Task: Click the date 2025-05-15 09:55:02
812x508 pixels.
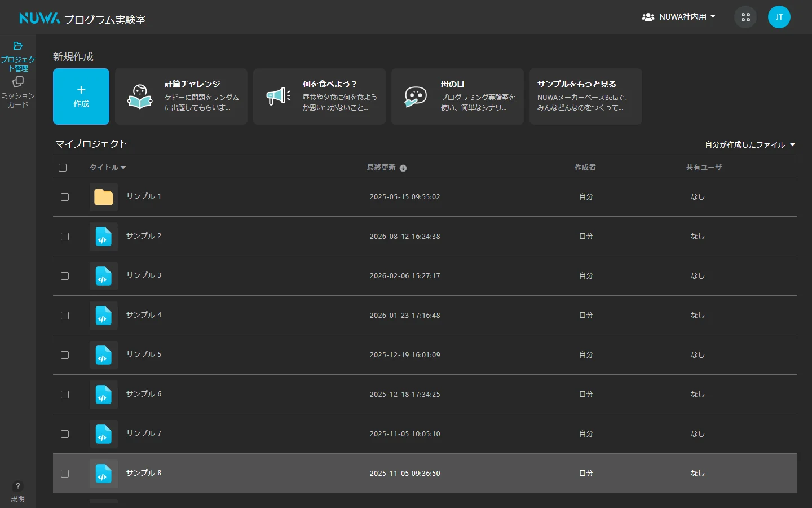Action: point(405,197)
